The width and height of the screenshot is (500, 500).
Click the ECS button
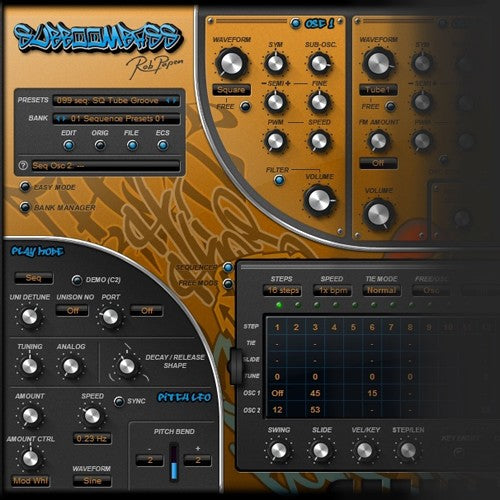163,145
